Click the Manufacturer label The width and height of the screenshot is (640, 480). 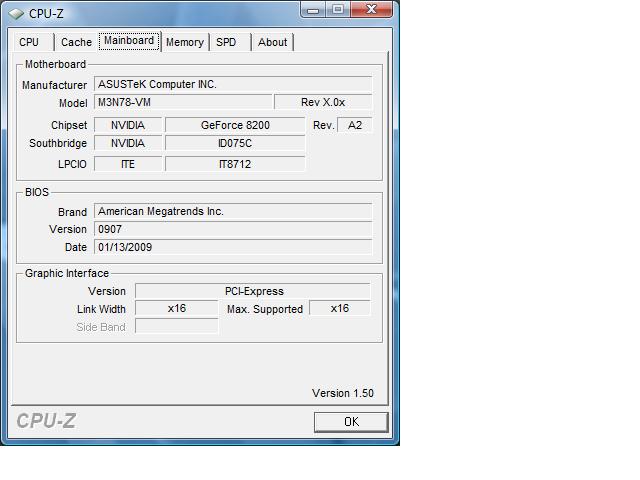click(54, 85)
